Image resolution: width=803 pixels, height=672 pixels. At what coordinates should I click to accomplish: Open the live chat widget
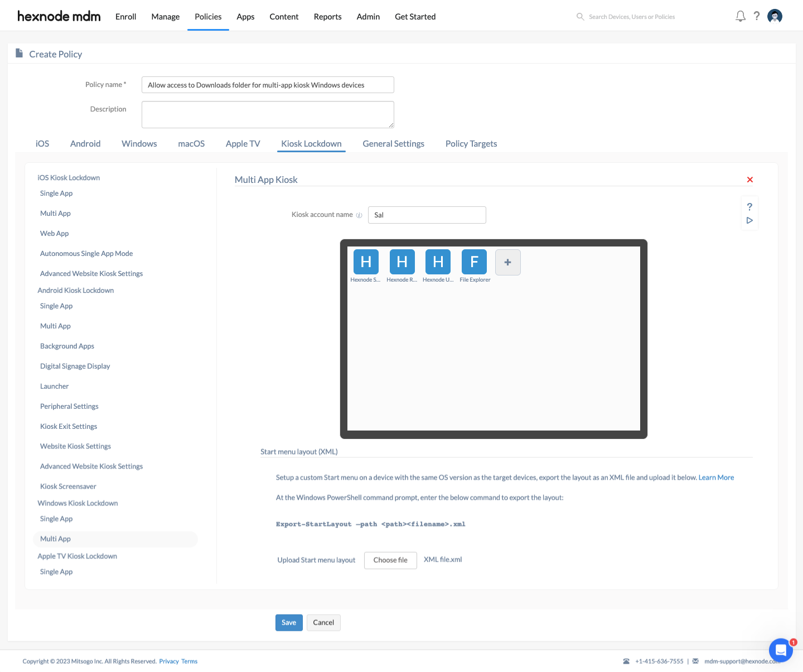click(781, 650)
